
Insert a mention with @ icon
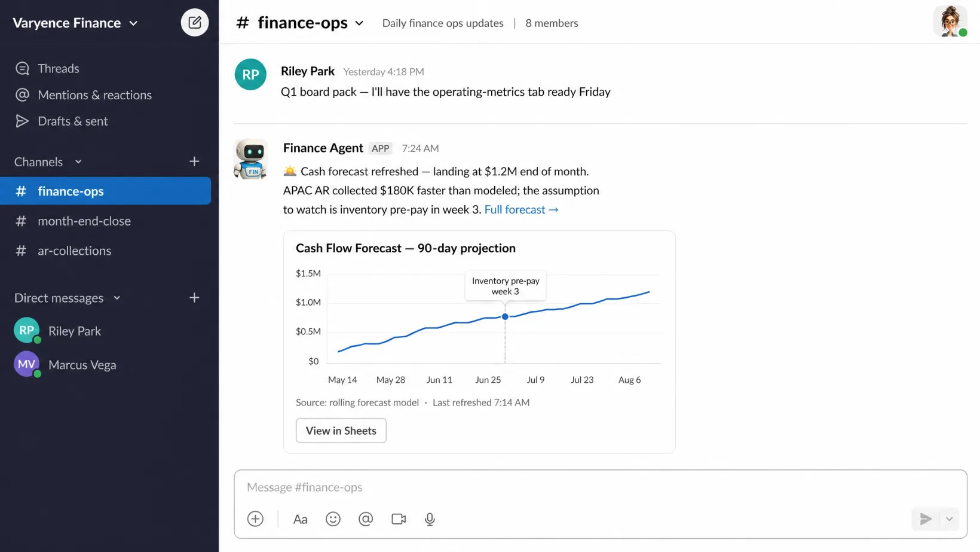[366, 519]
